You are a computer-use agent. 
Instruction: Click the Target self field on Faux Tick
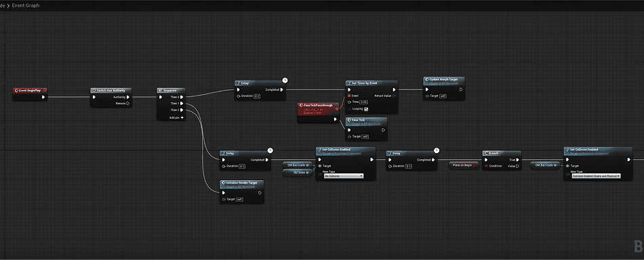365,137
